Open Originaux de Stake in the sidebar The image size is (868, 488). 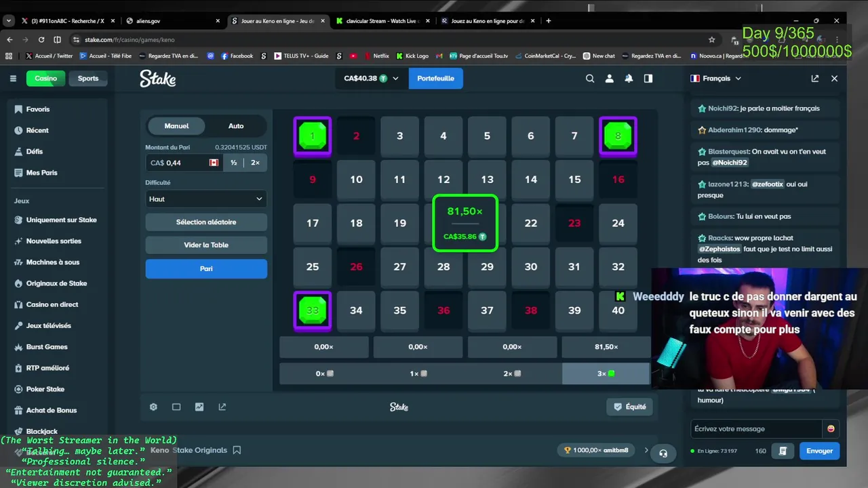(x=57, y=283)
